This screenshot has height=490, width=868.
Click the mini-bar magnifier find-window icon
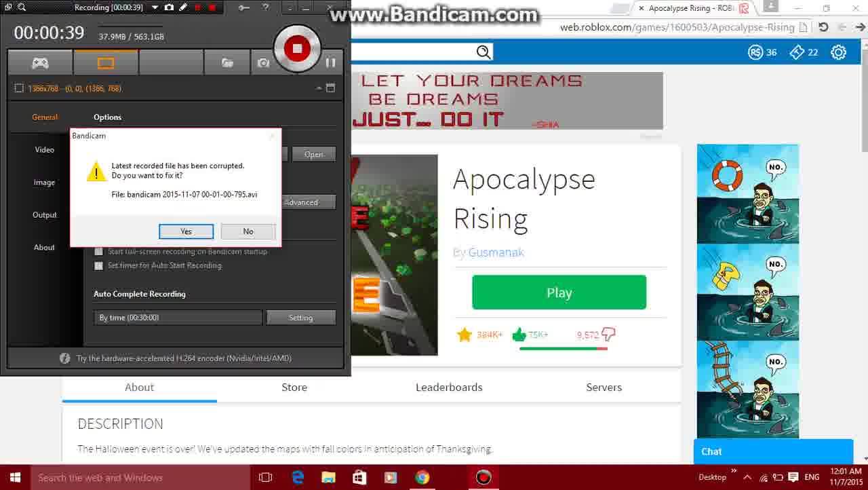pyautogui.click(x=22, y=7)
